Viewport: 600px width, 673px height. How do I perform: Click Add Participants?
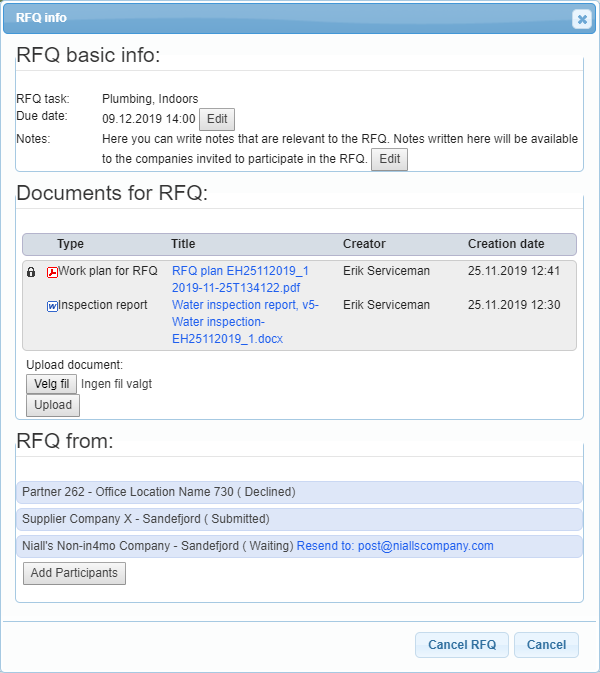tap(74, 573)
